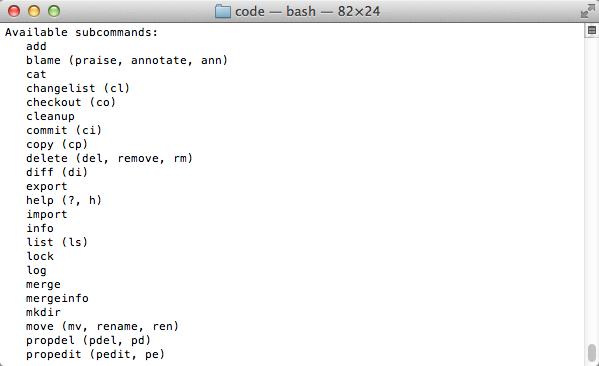Click the 'mergeinfo' subcommand text

(57, 298)
